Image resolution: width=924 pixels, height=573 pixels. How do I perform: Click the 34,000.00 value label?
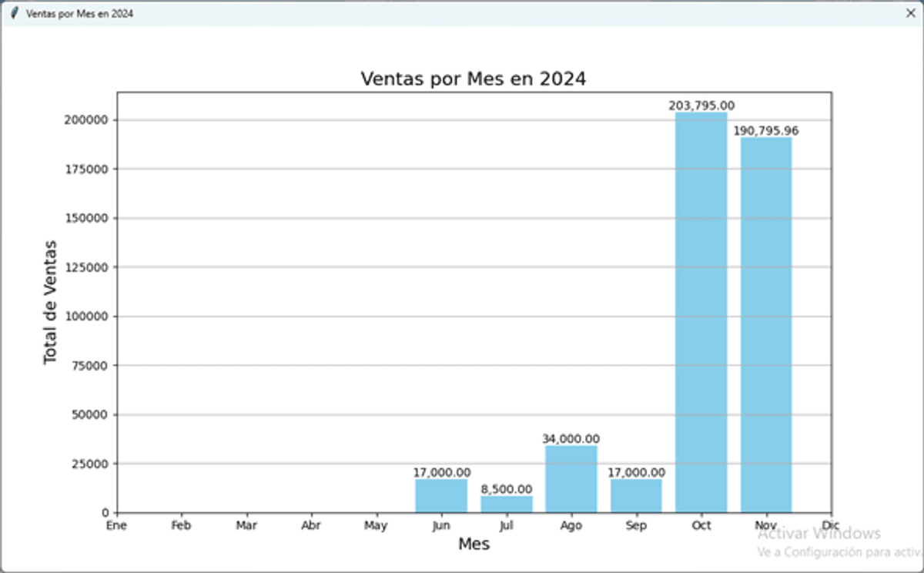[x=571, y=438]
